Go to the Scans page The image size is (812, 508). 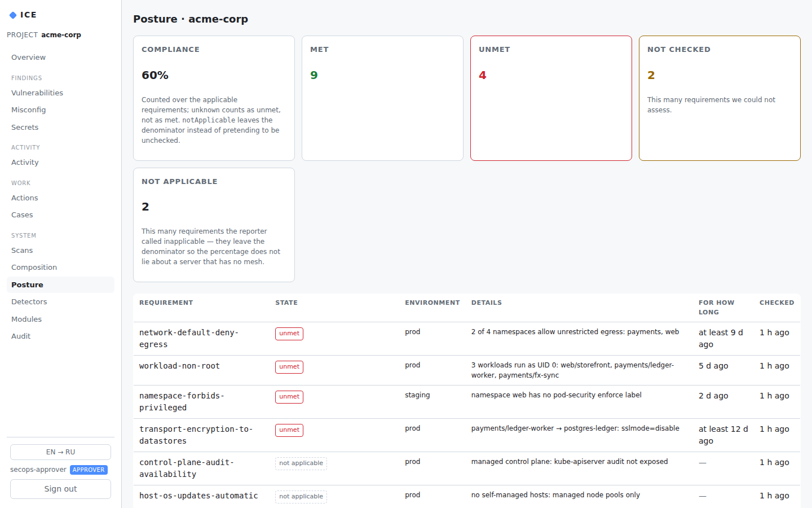[60, 251]
